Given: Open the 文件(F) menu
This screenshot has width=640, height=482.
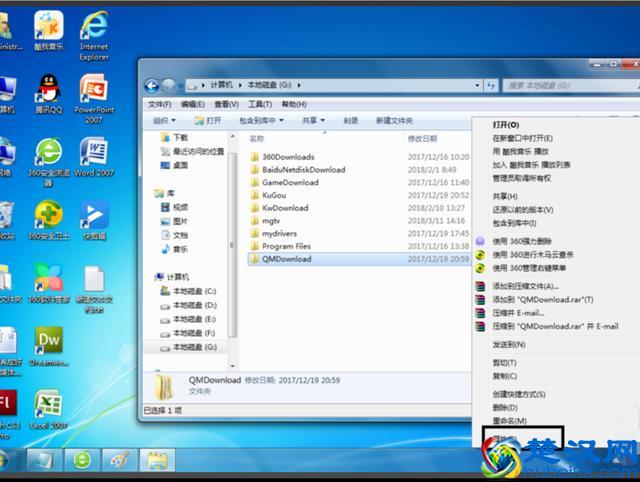Looking at the screenshot, I should click(160, 104).
